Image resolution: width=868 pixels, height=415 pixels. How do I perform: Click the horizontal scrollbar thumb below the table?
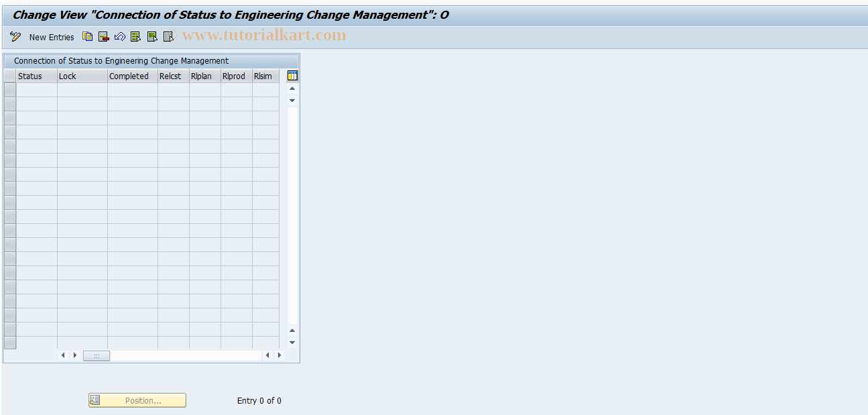tap(97, 355)
